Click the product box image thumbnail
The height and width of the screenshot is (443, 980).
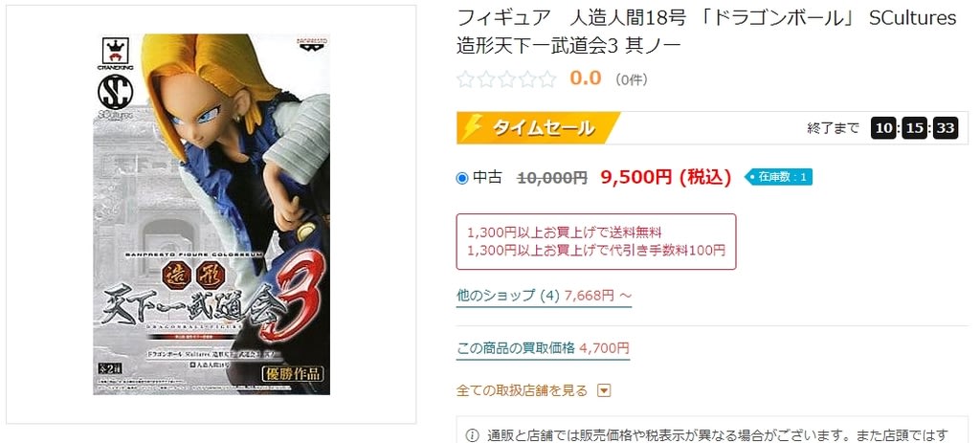212,214
